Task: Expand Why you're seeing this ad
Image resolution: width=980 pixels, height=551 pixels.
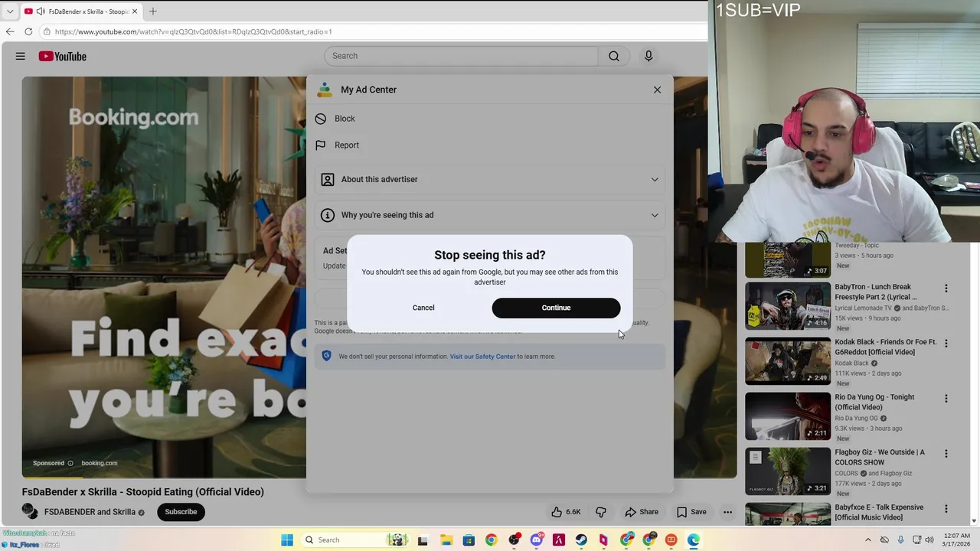Action: [x=490, y=215]
